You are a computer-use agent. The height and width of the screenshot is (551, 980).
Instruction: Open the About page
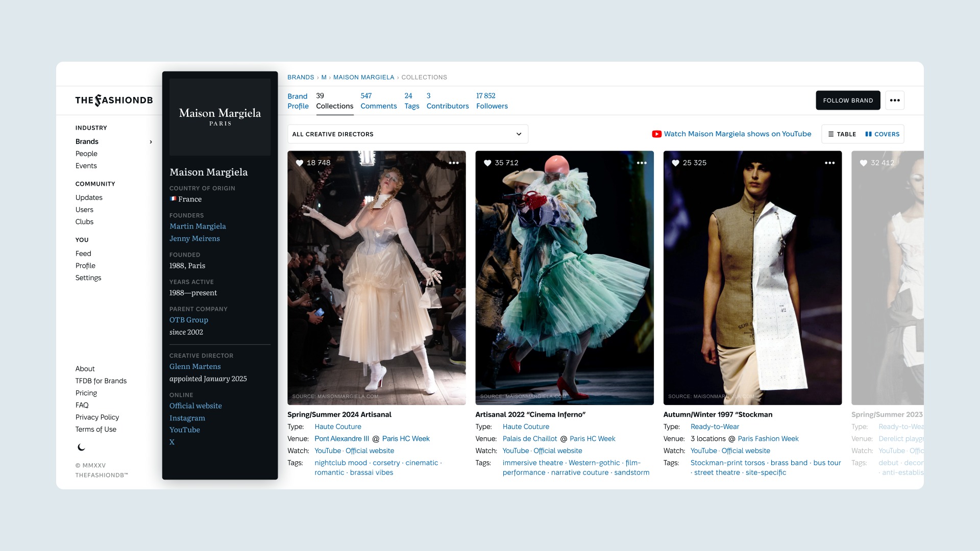coord(85,369)
